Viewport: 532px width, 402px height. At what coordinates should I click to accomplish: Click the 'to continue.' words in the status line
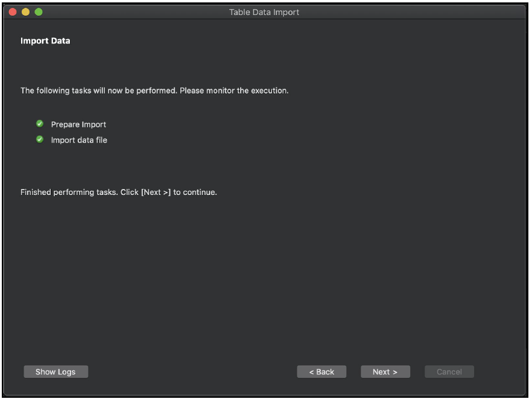(x=195, y=192)
